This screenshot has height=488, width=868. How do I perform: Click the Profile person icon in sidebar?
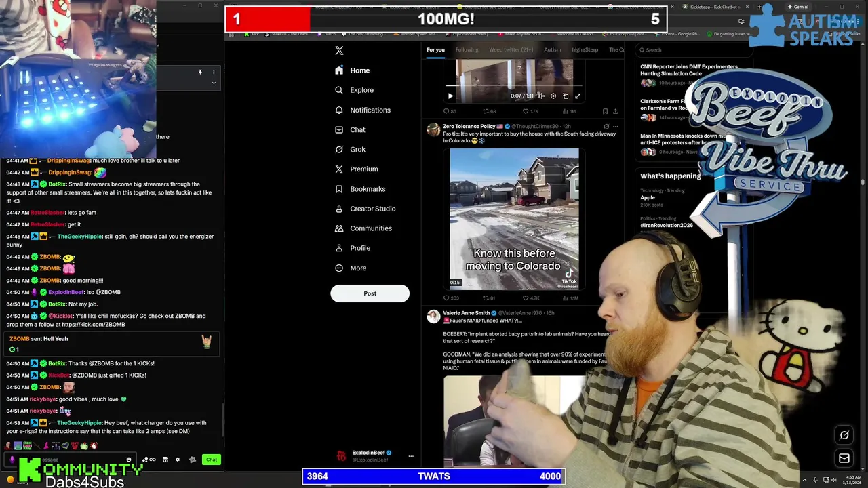(339, 248)
